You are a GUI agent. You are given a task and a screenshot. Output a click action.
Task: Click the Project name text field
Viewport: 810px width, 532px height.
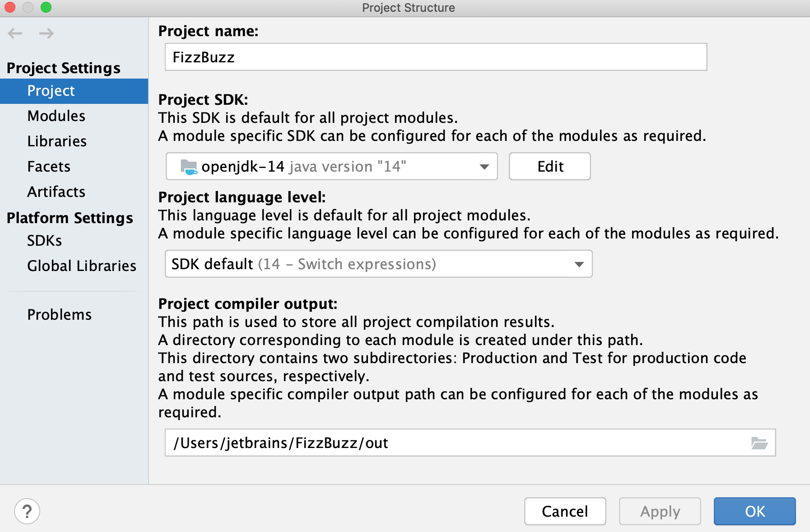click(x=436, y=57)
